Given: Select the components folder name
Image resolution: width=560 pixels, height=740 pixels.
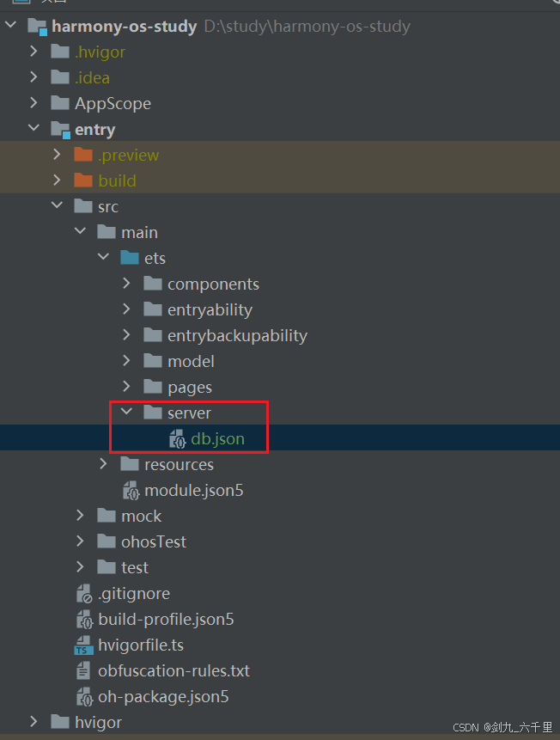Looking at the screenshot, I should click(x=213, y=284).
